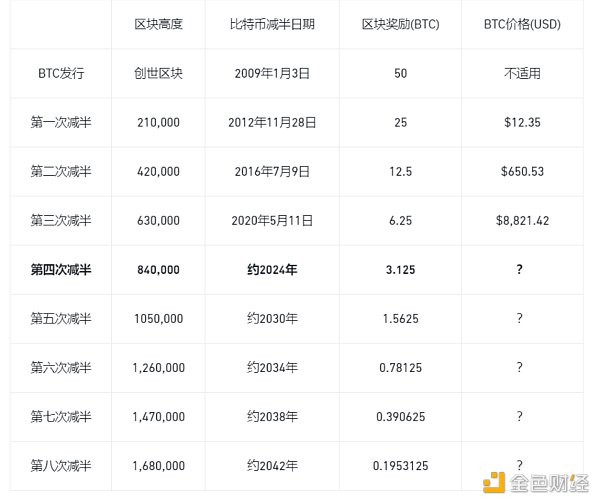Click the BTC发行 row label
The height and width of the screenshot is (504, 600).
click(60, 73)
